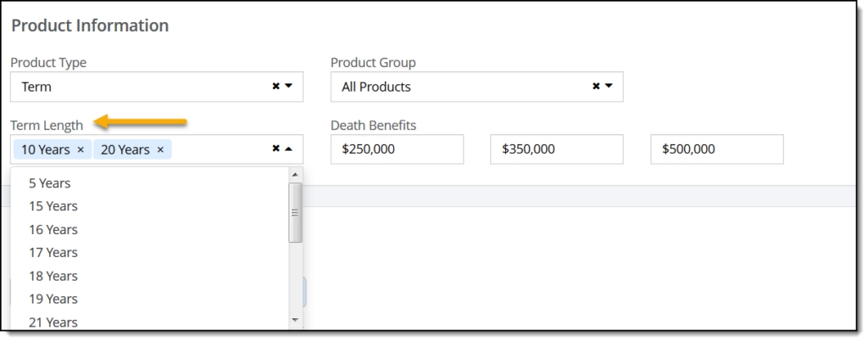Clear the Product Type selection
The height and width of the screenshot is (342, 868).
click(275, 86)
